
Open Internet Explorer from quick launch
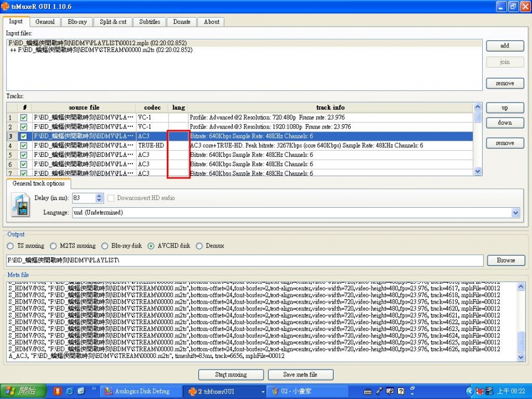[69, 391]
